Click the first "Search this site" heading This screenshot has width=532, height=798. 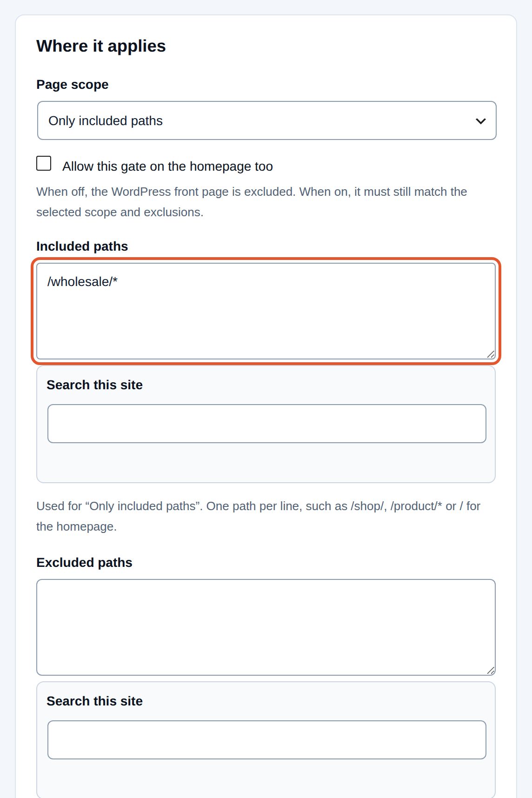(x=94, y=385)
